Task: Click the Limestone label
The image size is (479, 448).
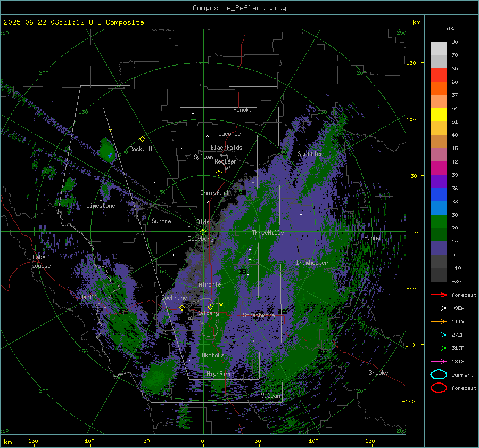Action: click(x=101, y=206)
